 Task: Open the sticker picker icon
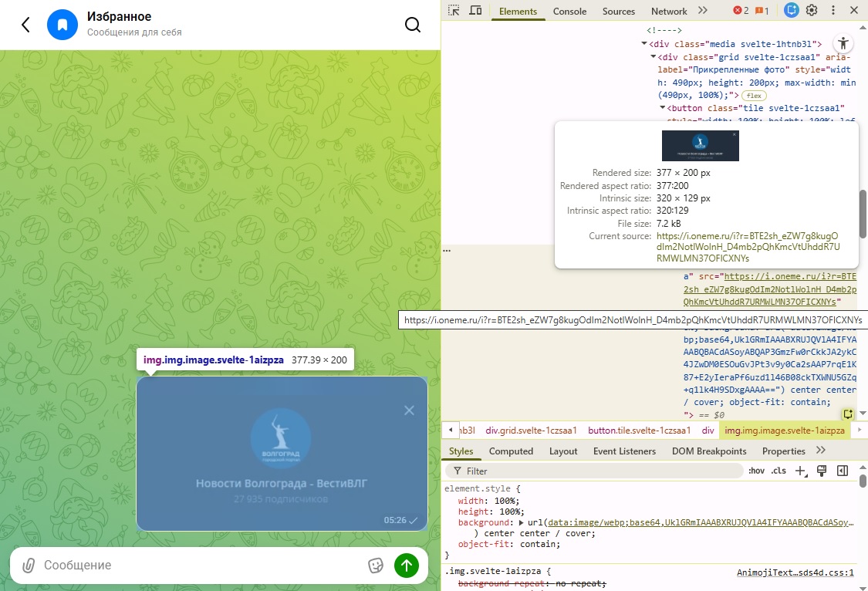click(x=376, y=566)
